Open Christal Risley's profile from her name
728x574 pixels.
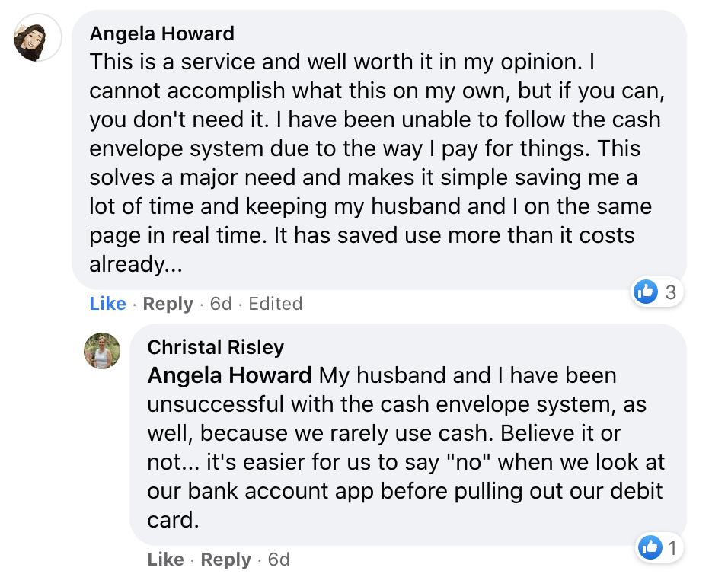pos(216,347)
